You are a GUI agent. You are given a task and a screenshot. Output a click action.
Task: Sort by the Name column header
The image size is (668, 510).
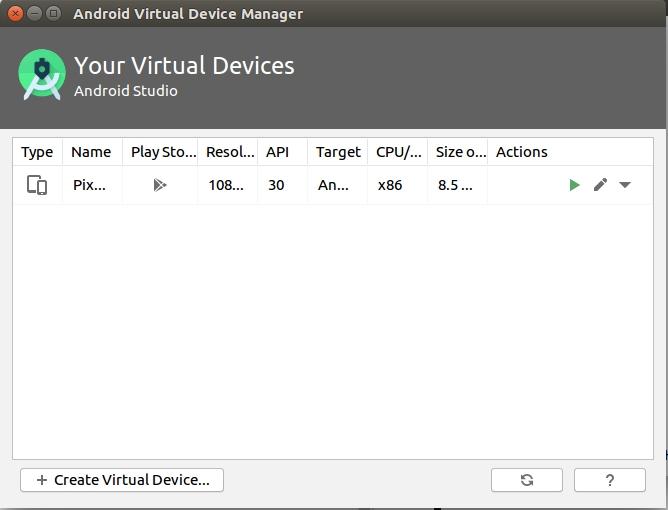pos(91,152)
